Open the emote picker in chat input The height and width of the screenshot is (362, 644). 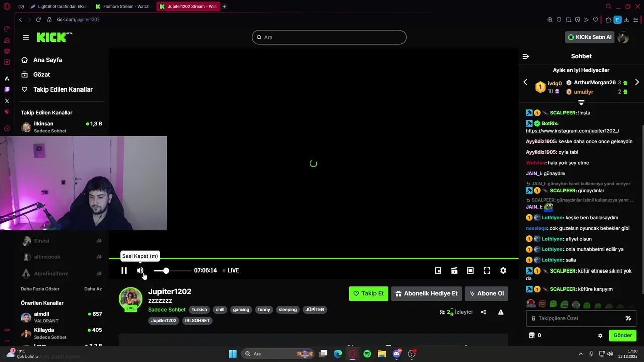[x=628, y=318]
